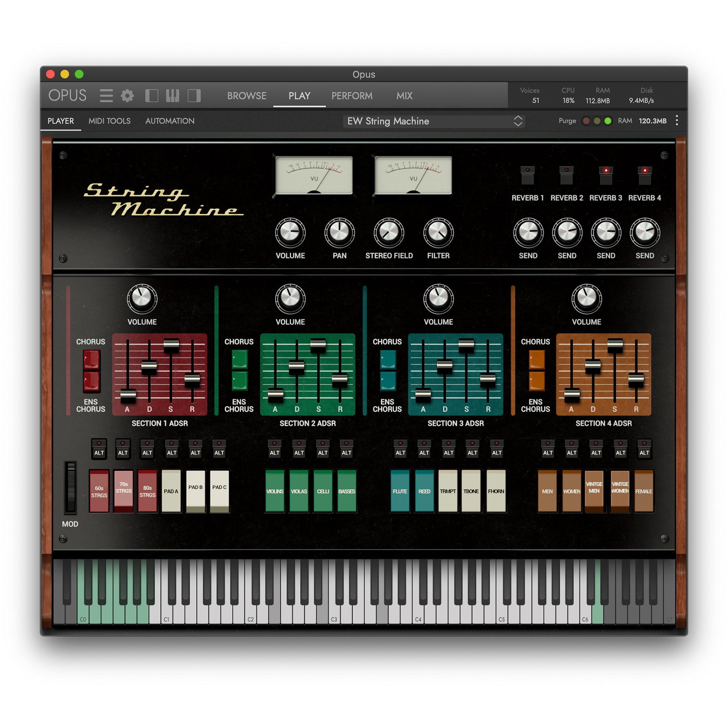Toggle the right sidebar panel icon
The width and height of the screenshot is (728, 728).
tap(194, 96)
